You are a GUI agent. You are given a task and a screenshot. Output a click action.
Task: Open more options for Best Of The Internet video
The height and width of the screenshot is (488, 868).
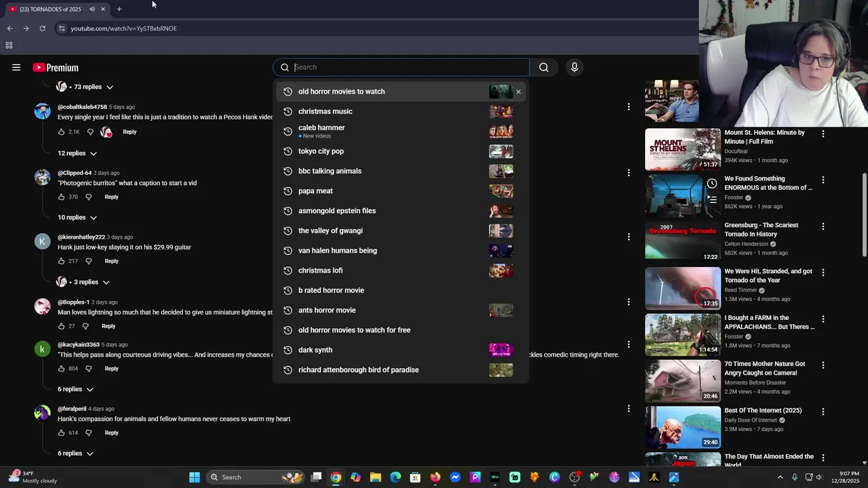click(823, 411)
